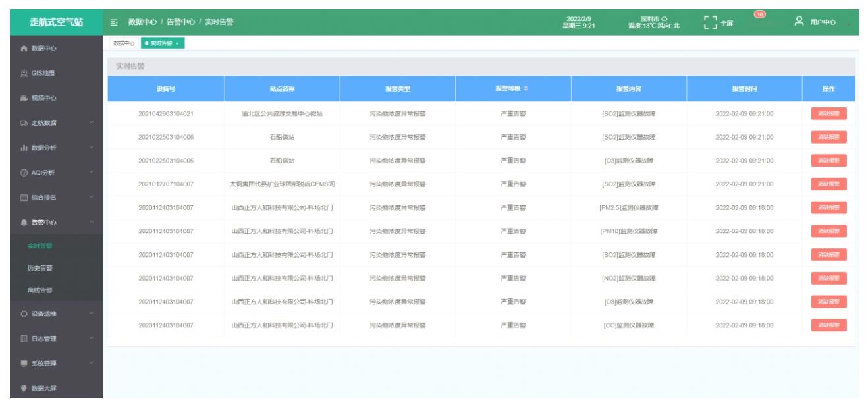Open the 用户中心 user icon
868x409 pixels.
point(799,22)
